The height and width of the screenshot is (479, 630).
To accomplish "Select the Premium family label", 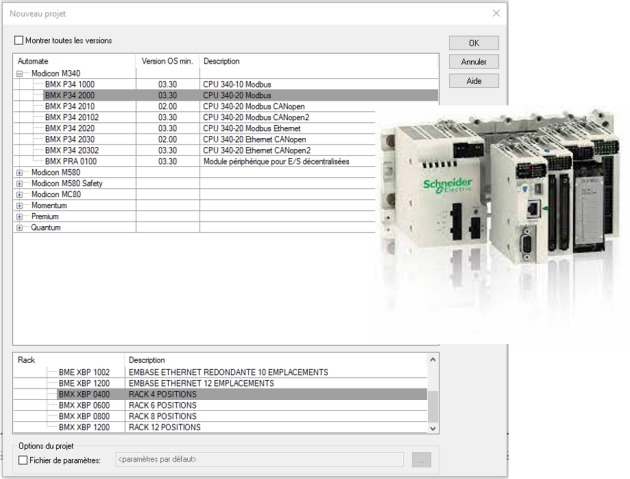I will [45, 217].
